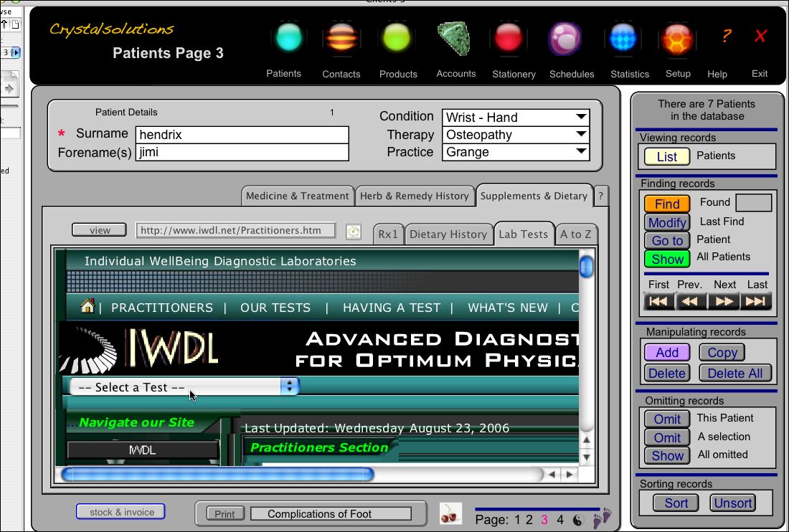This screenshot has width=789, height=532.
Task: Click the URL field with iwdl.net address
Action: coord(235,230)
